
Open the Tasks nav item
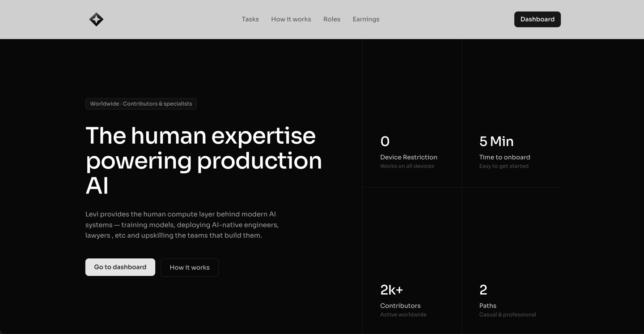(250, 19)
